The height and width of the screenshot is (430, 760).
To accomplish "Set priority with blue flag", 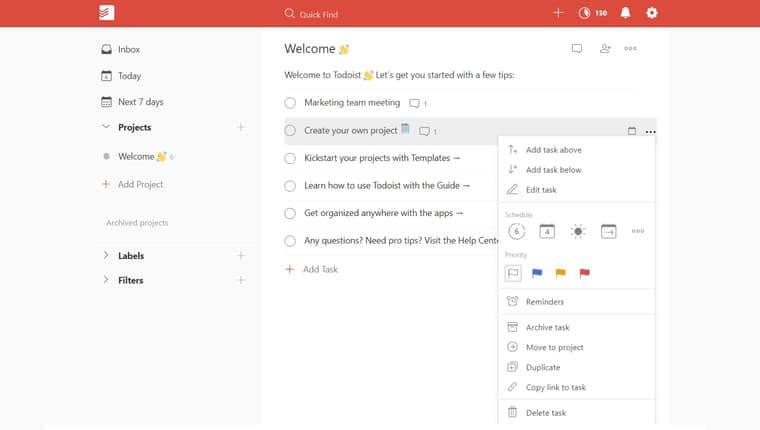I will [537, 273].
